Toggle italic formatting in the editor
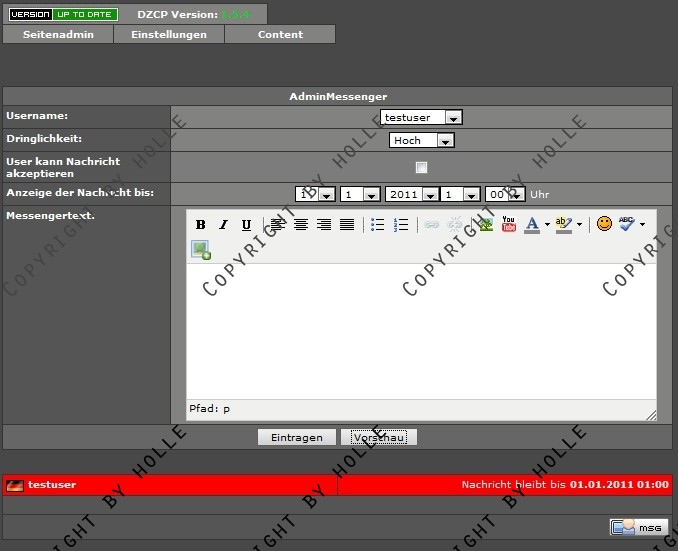The width and height of the screenshot is (678, 551). coord(223,224)
